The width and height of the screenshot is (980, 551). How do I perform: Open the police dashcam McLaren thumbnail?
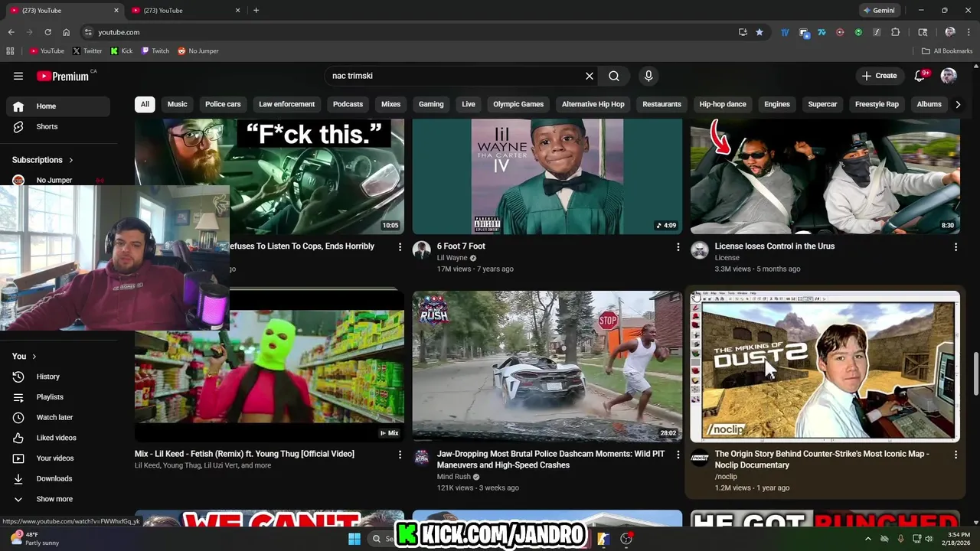point(547,367)
